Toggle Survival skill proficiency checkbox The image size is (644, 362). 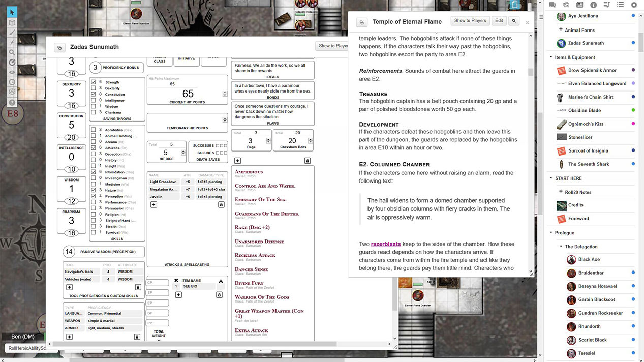click(93, 232)
